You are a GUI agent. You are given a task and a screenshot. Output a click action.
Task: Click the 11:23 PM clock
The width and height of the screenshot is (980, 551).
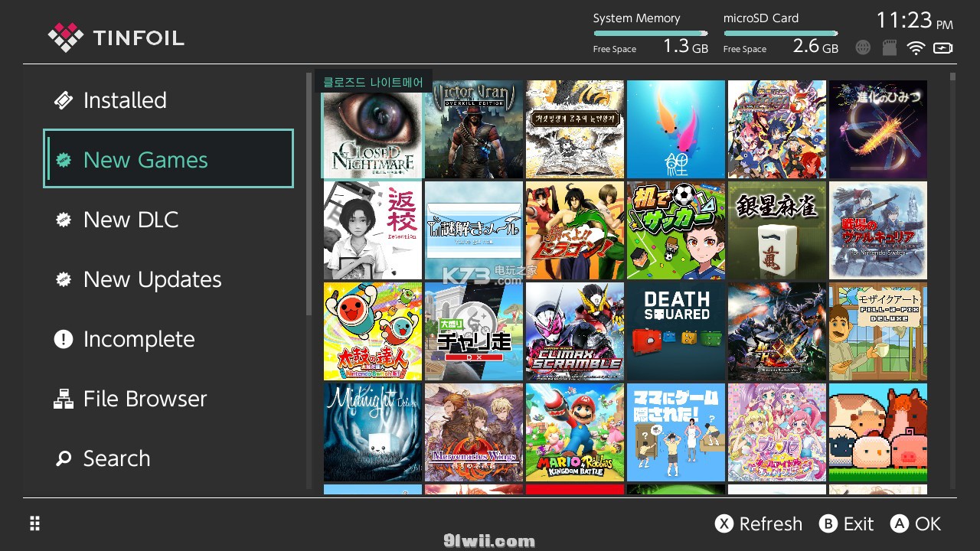click(915, 20)
